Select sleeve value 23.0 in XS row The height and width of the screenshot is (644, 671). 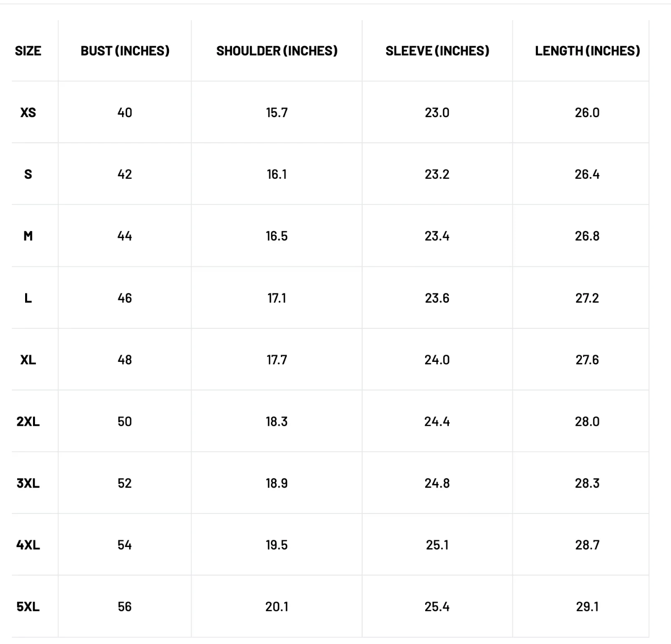click(437, 113)
